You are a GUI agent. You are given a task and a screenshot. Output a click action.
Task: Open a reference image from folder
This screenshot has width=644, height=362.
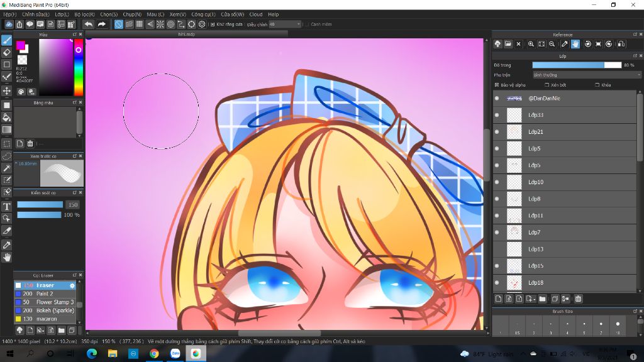click(508, 44)
